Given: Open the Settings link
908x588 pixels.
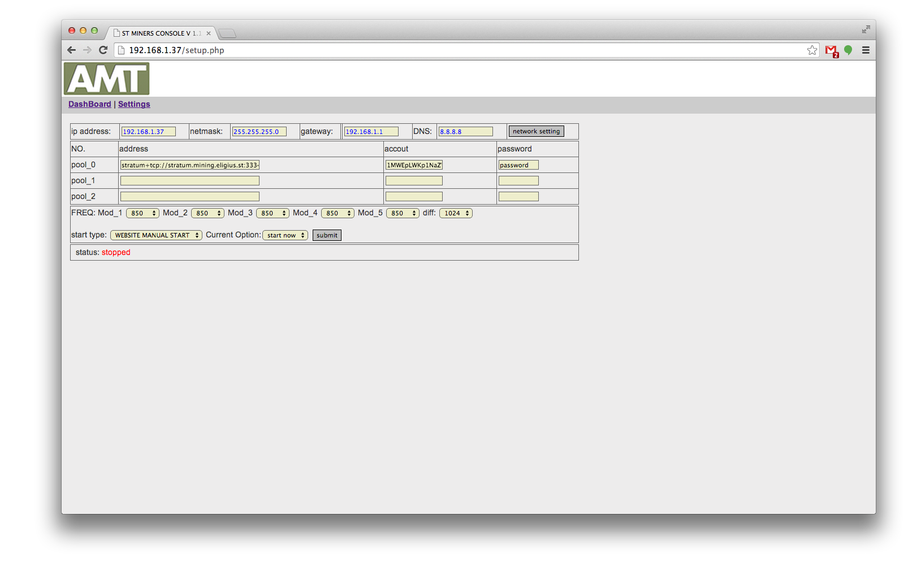Looking at the screenshot, I should click(x=134, y=104).
